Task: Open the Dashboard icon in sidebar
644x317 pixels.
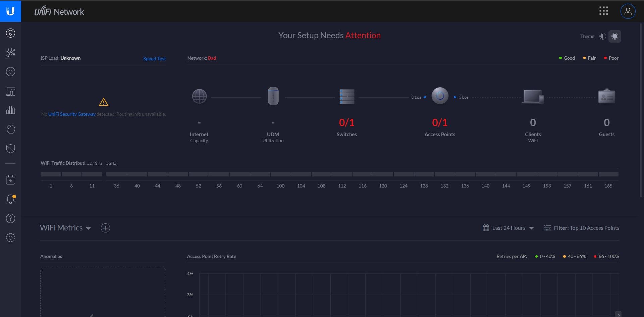Action: [x=10, y=33]
